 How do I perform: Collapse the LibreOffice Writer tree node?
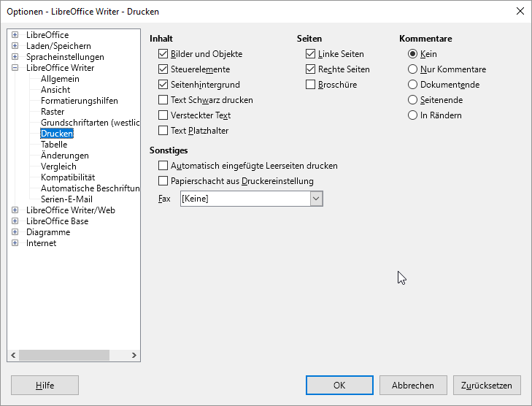coord(15,68)
